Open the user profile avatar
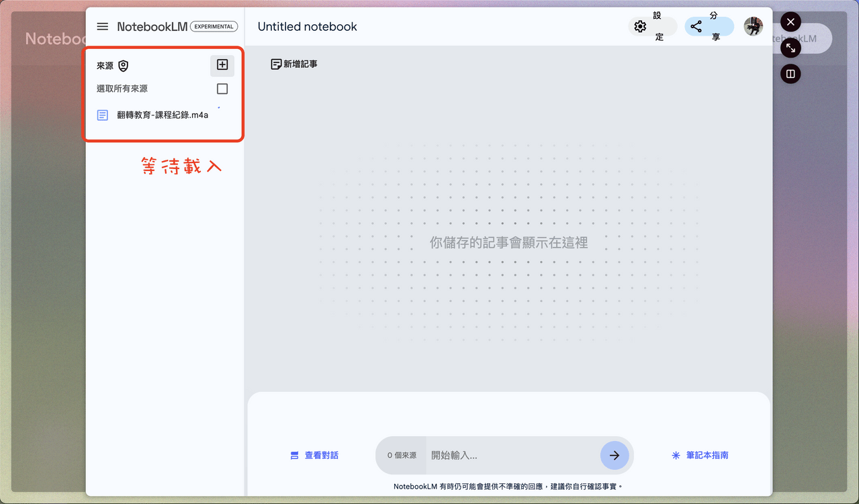859x504 pixels. coord(753,27)
